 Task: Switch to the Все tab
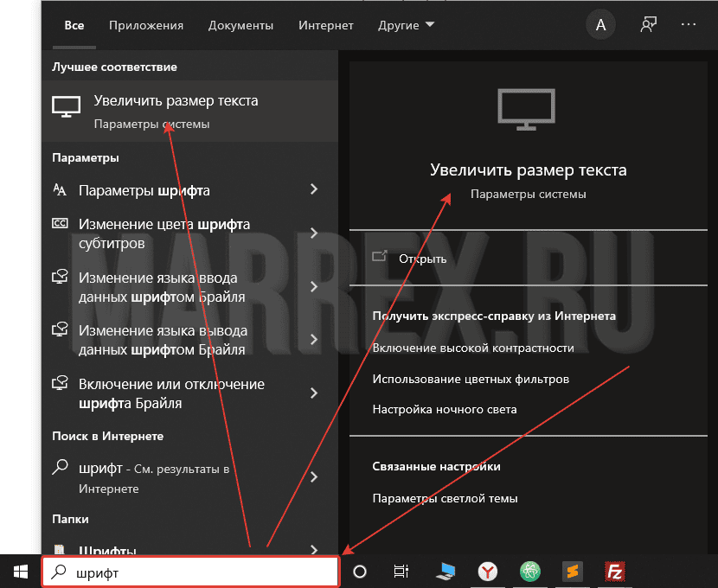pyautogui.click(x=74, y=25)
